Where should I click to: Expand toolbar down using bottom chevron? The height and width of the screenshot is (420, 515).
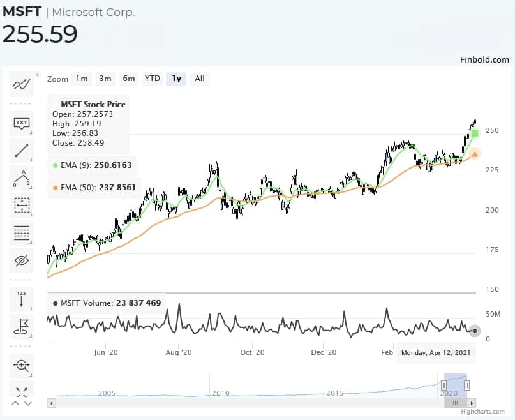[x=28, y=403]
